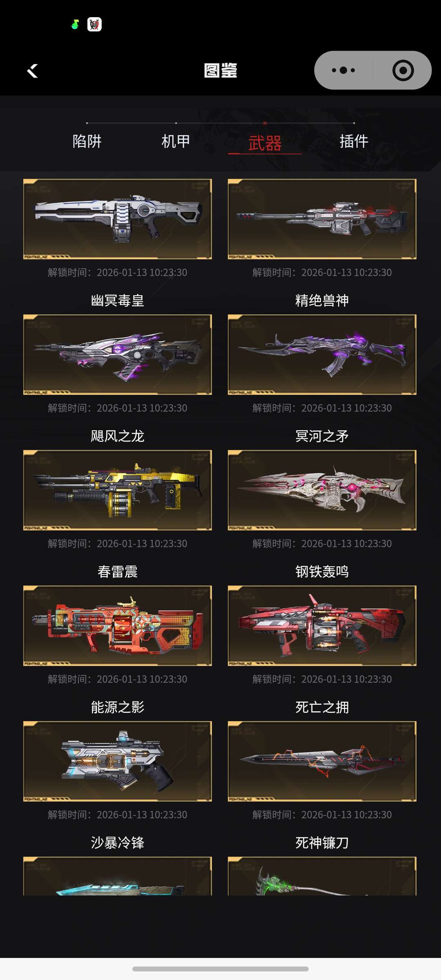This screenshot has width=441, height=980.
Task: Open the dark sniper rifle card
Action: 322,219
